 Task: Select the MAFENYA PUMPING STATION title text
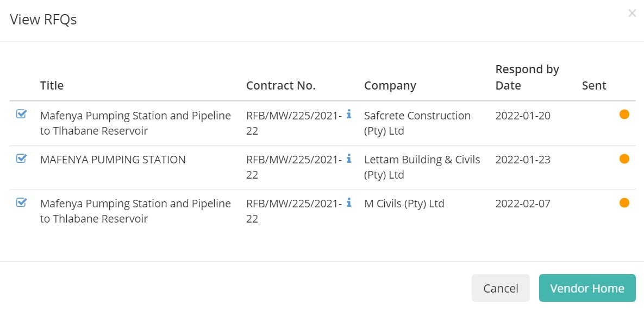point(113,160)
